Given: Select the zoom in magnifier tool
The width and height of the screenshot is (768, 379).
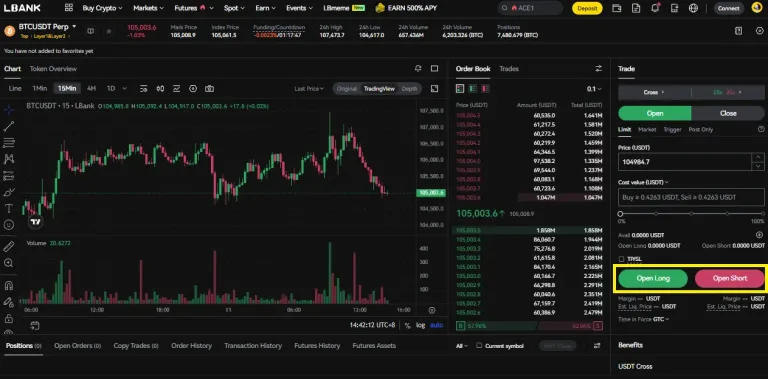Looking at the screenshot, I should tap(8, 263).
